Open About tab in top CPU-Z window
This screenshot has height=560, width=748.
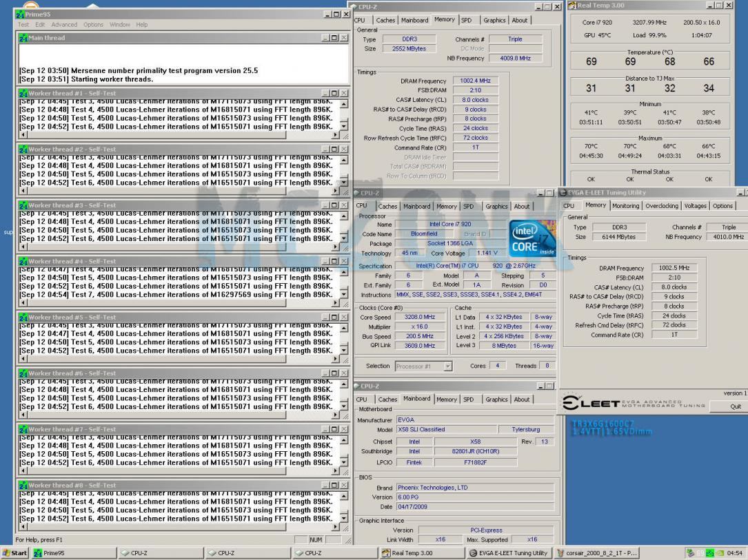pyautogui.click(x=520, y=20)
